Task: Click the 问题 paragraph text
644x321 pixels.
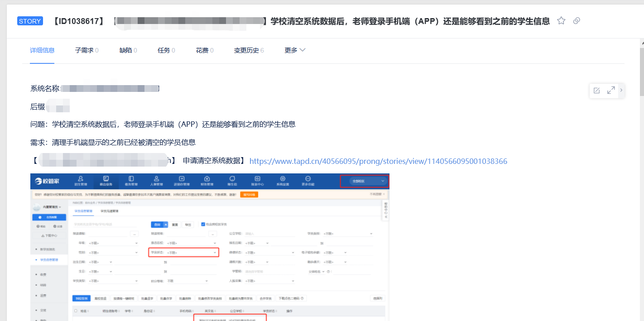Action: 163,124
